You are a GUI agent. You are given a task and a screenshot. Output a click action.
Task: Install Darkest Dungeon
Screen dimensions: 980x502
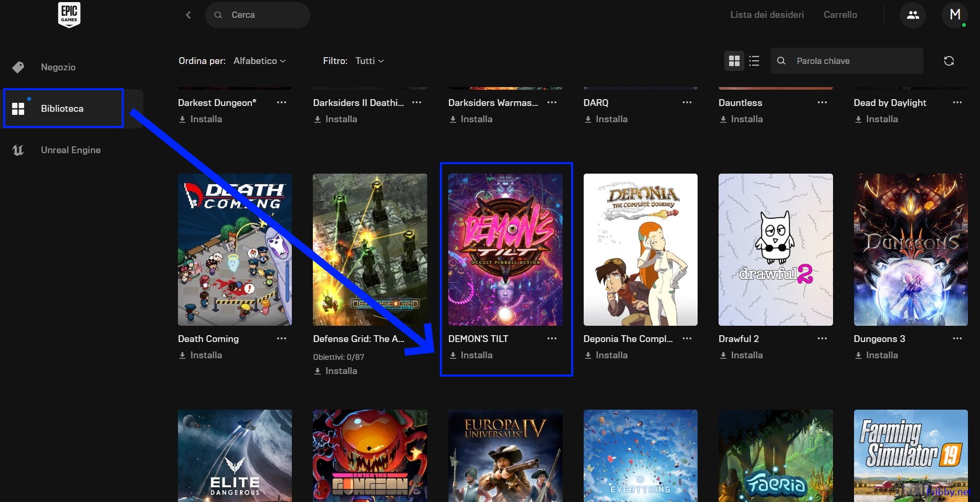pyautogui.click(x=201, y=119)
